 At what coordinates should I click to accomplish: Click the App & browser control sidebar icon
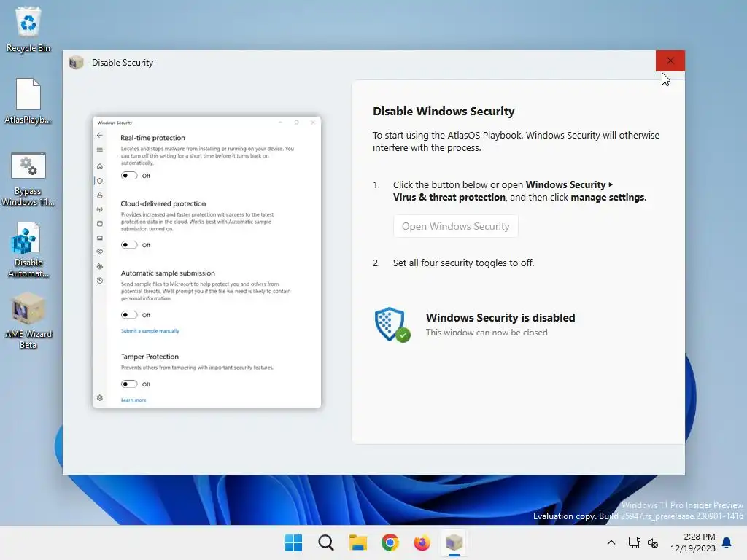pos(99,223)
